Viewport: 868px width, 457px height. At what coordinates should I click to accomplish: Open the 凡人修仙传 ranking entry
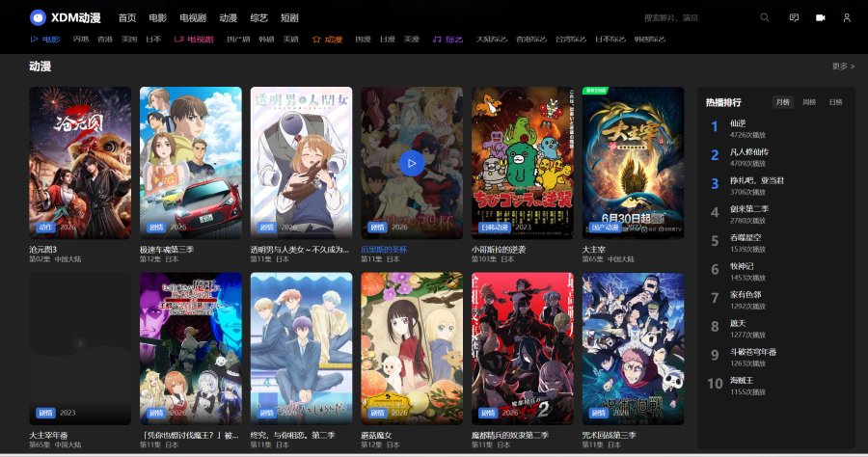tap(749, 152)
